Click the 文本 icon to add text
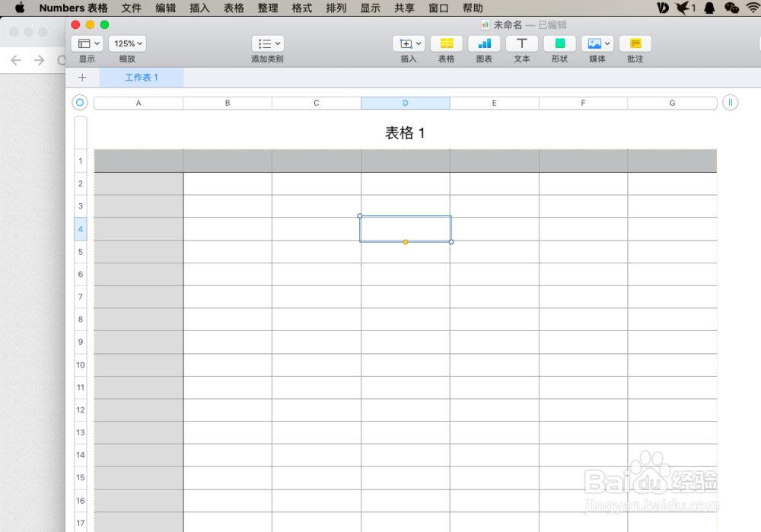This screenshot has height=532, width=761. click(x=521, y=43)
